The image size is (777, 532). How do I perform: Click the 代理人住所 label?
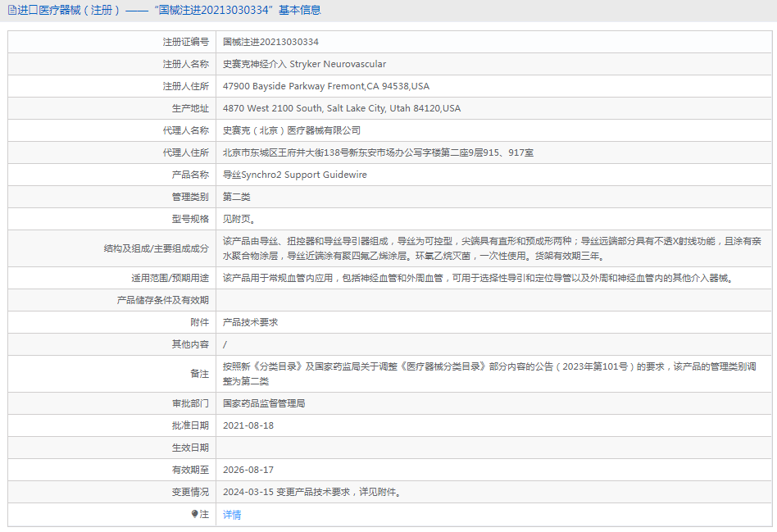[186, 152]
